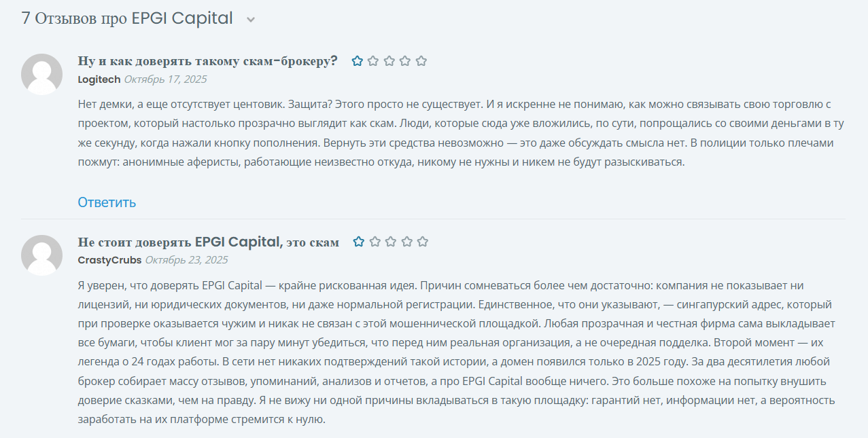Expand the chevron next to reviews heading

click(251, 20)
